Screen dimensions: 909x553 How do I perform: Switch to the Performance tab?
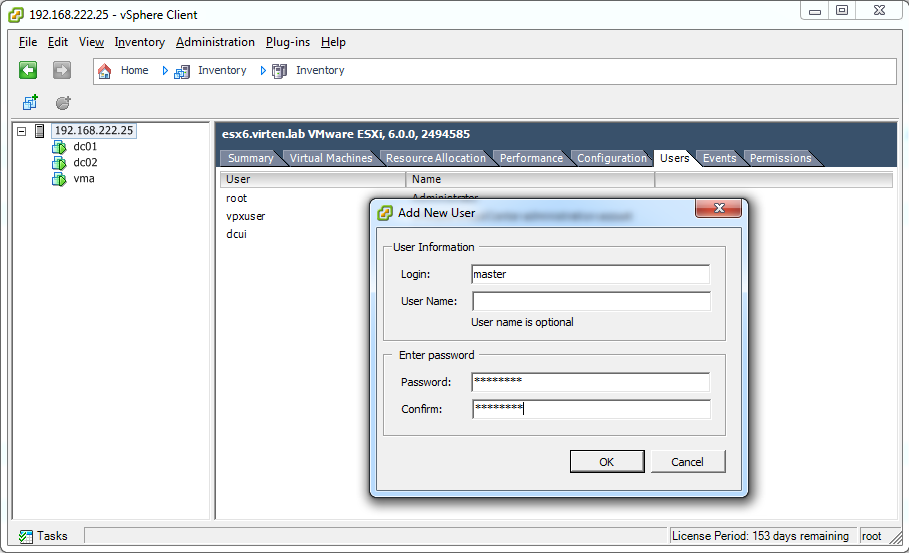click(x=531, y=158)
